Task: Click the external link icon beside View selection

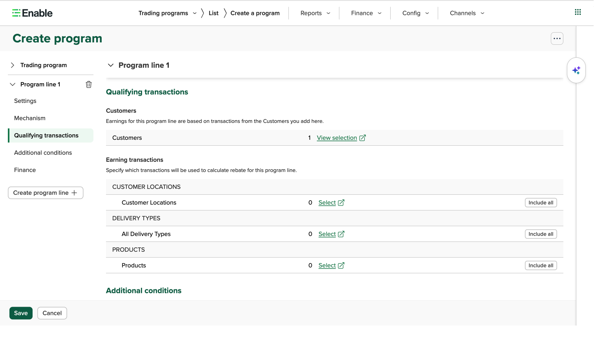Action: coord(362,138)
